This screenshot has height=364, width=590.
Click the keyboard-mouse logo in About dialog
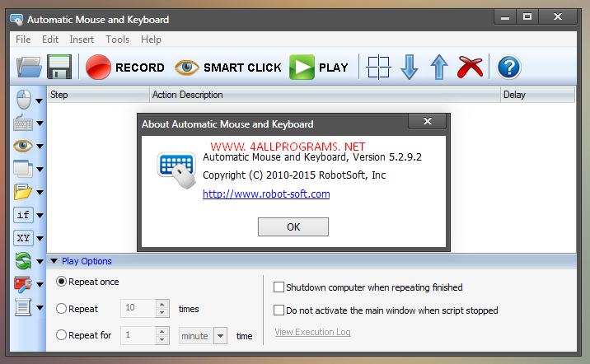tap(176, 170)
